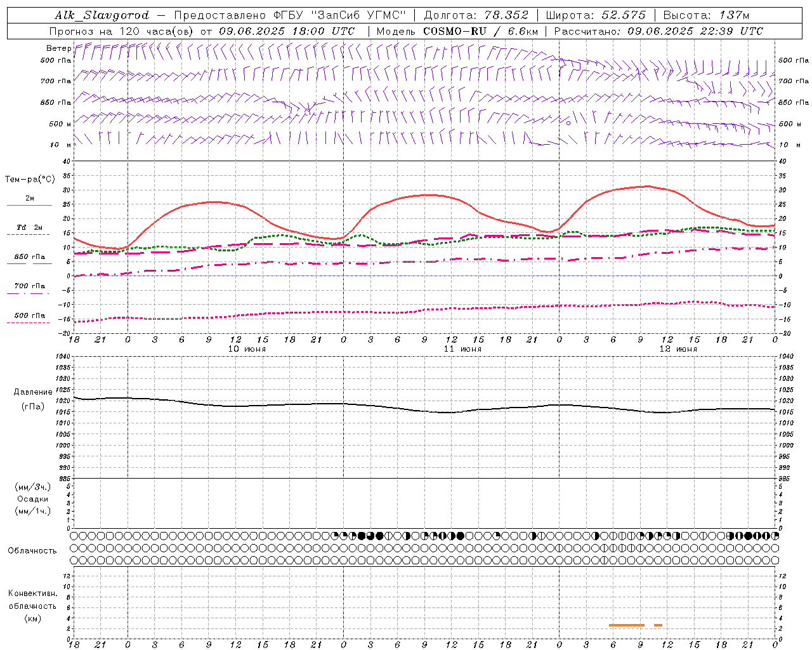The width and height of the screenshot is (812, 650).
Task: Click the (мм/1ч.) precipitation unit label
Action: click(33, 511)
